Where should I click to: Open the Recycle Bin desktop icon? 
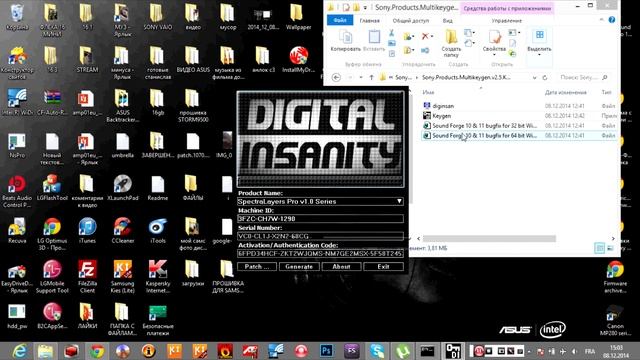click(x=17, y=17)
